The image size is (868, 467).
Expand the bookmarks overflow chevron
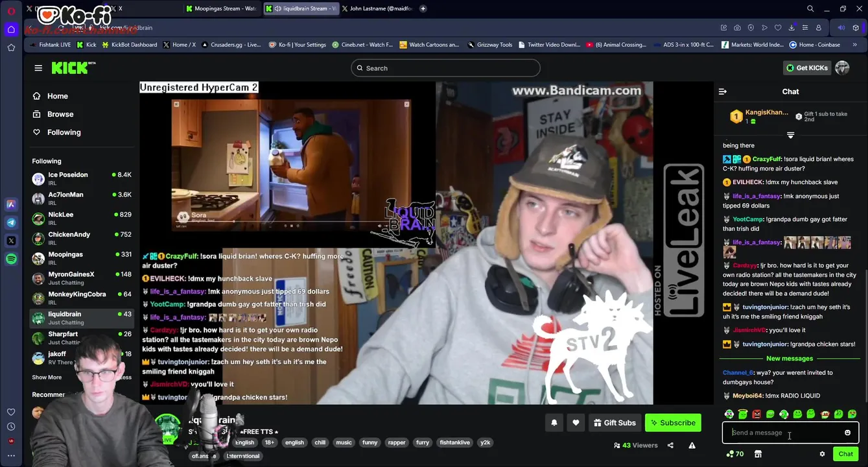[x=855, y=45]
